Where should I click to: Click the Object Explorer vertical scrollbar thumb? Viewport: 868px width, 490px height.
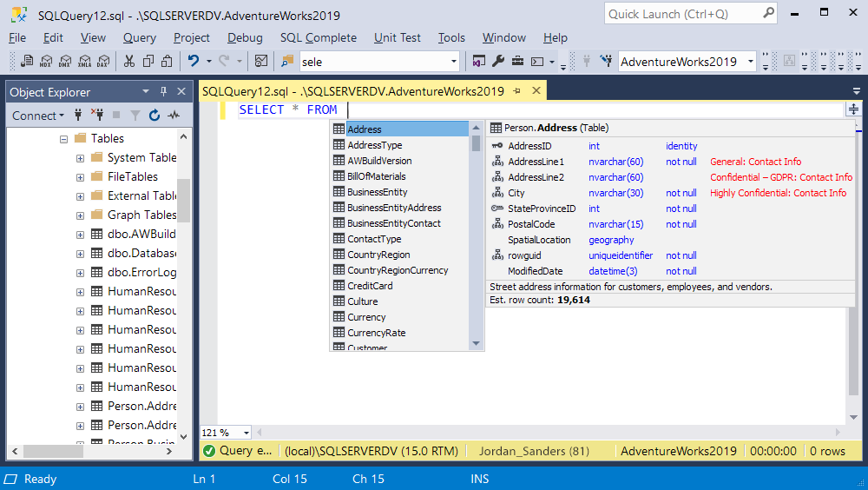(183, 200)
